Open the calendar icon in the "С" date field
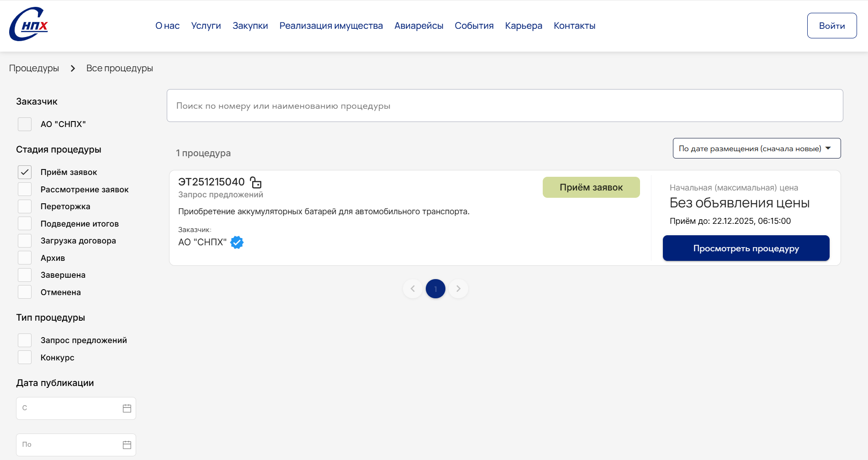This screenshot has height=460, width=868. pos(127,408)
